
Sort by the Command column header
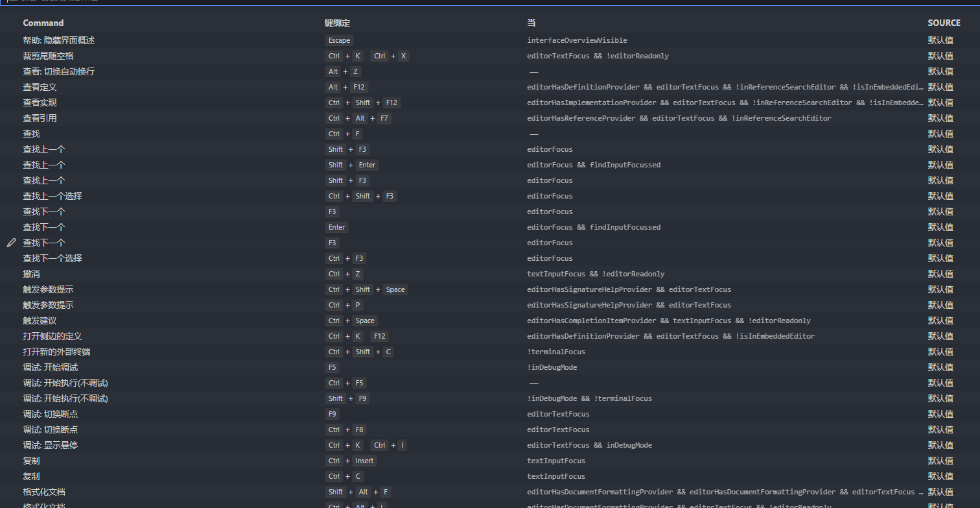coord(43,23)
